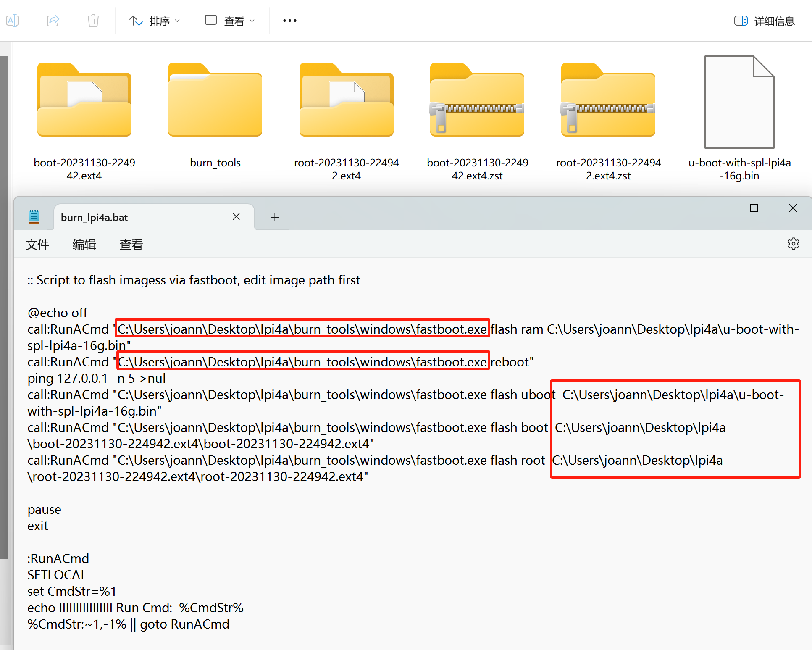Open the Notepad View menu
The image size is (812, 650).
[x=131, y=245]
